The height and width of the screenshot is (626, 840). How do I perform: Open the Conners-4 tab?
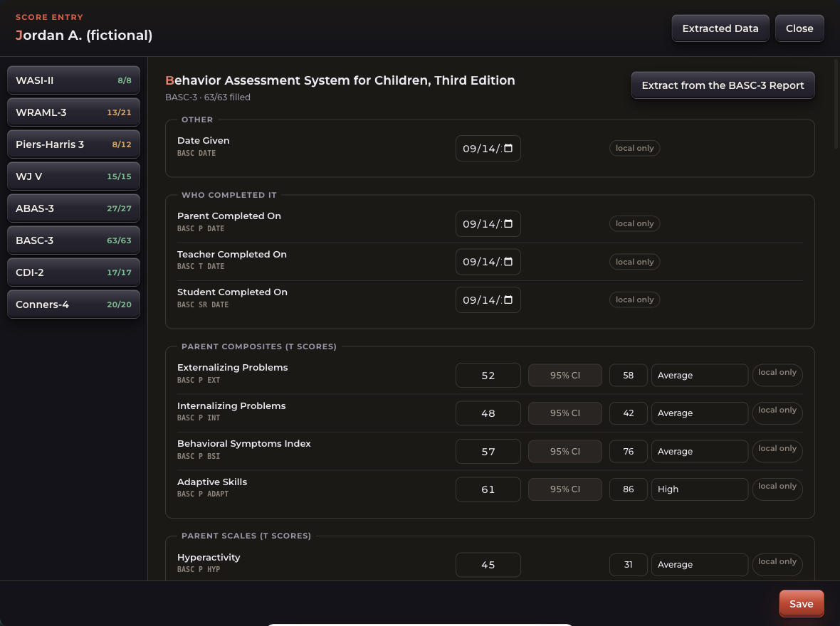73,304
